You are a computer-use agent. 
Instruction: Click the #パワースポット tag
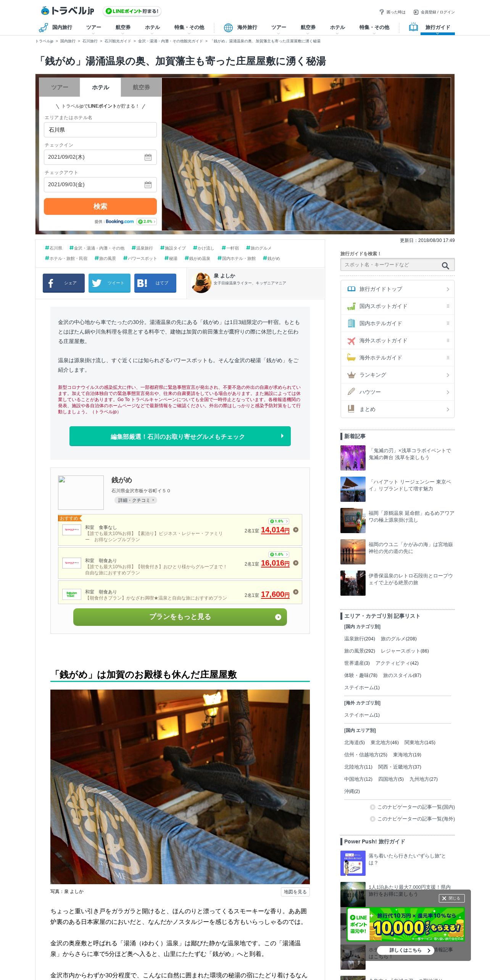click(x=140, y=258)
